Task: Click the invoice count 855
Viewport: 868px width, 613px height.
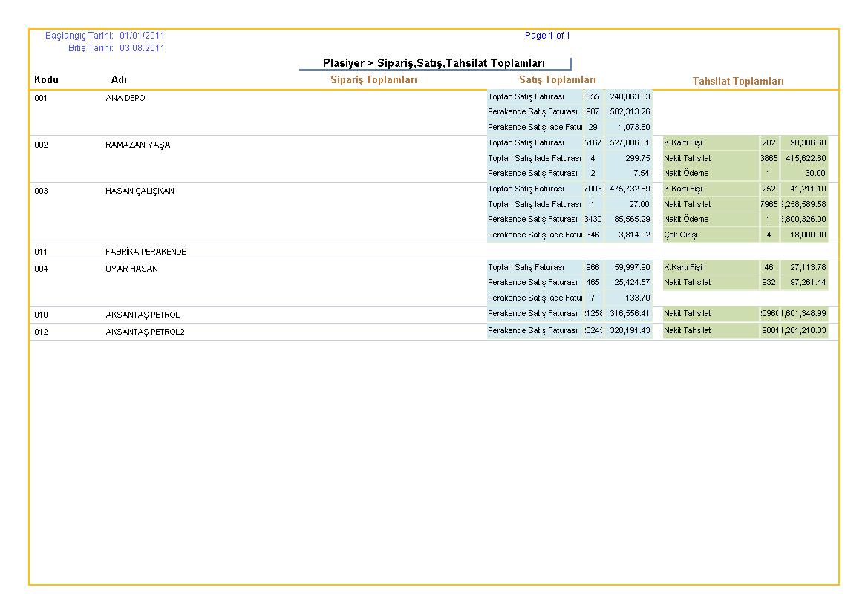Action: pyautogui.click(x=593, y=96)
